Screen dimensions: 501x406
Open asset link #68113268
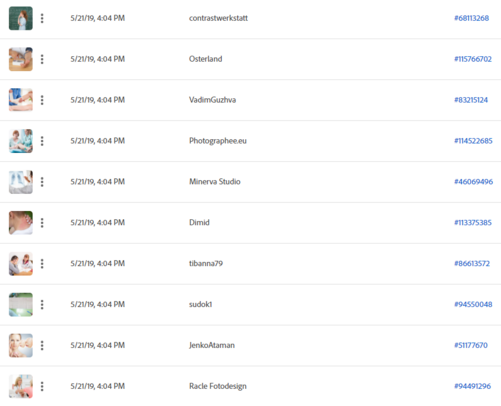471,18
